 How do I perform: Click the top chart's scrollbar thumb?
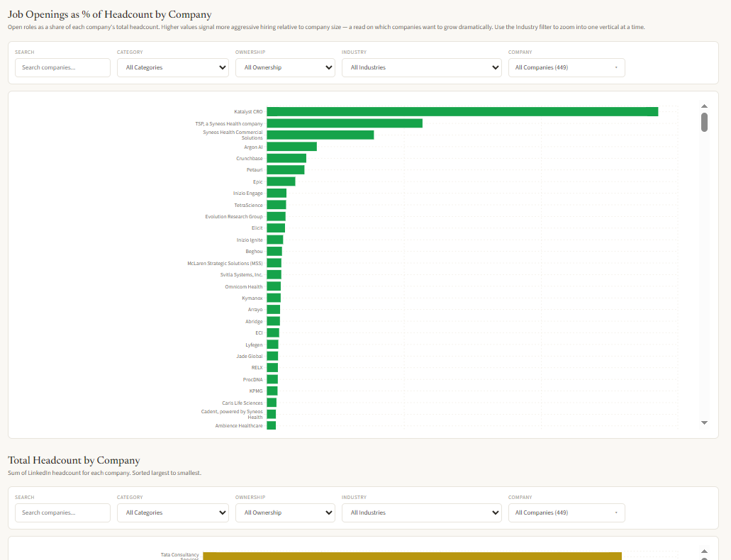click(x=705, y=122)
